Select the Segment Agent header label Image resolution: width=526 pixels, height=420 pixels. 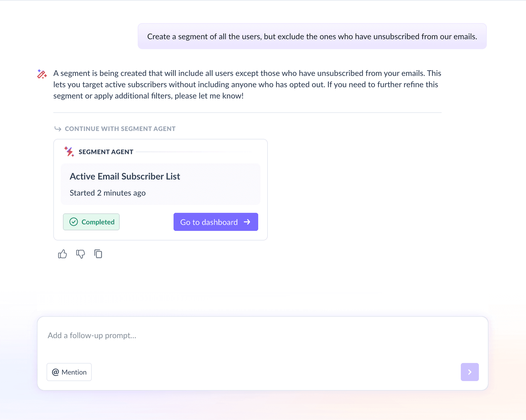coord(106,152)
